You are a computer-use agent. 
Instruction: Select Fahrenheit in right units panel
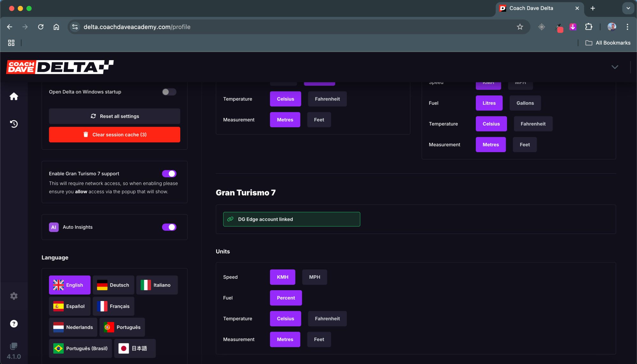[x=533, y=124]
